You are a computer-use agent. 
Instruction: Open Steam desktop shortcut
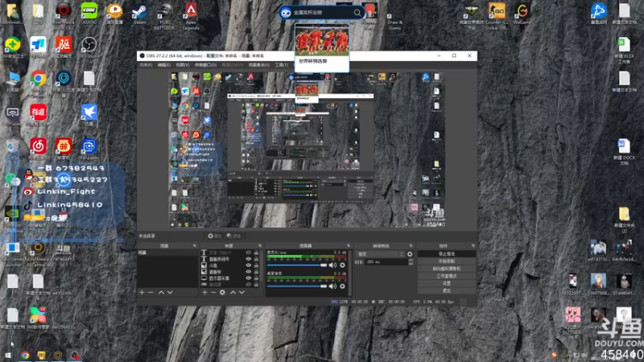tap(139, 14)
